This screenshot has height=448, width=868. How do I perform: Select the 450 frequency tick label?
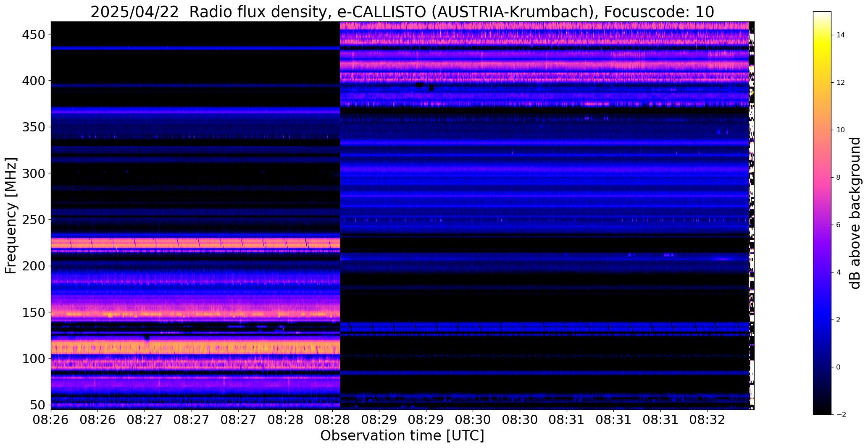point(34,34)
